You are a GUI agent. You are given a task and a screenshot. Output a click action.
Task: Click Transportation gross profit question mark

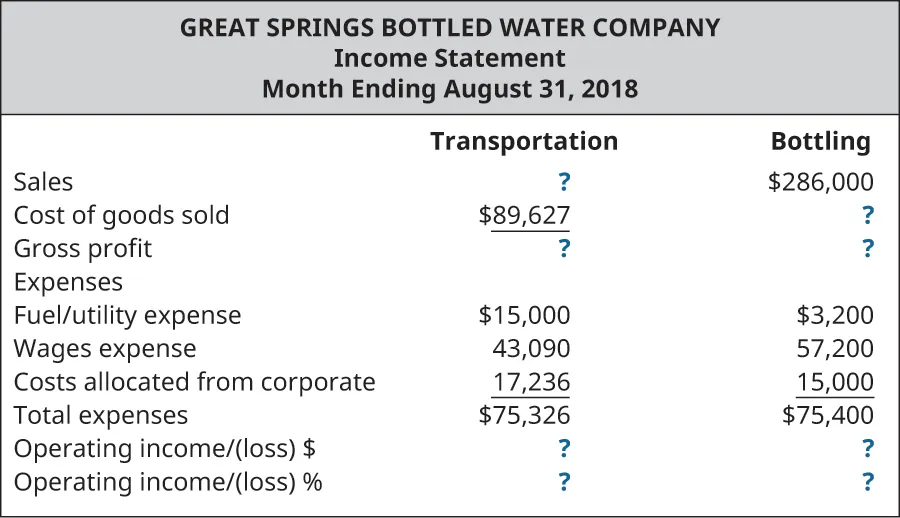pyautogui.click(x=564, y=248)
